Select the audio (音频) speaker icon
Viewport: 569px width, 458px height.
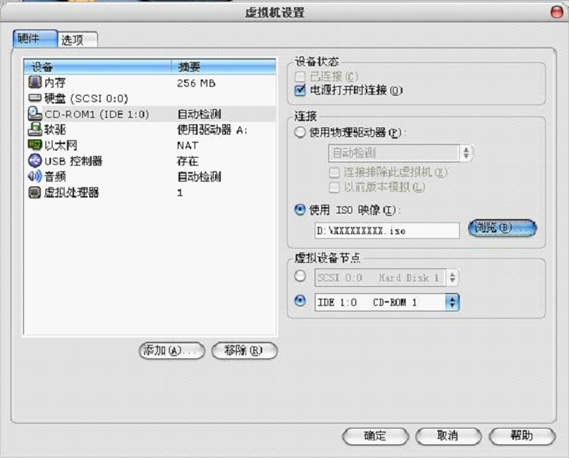click(x=35, y=176)
